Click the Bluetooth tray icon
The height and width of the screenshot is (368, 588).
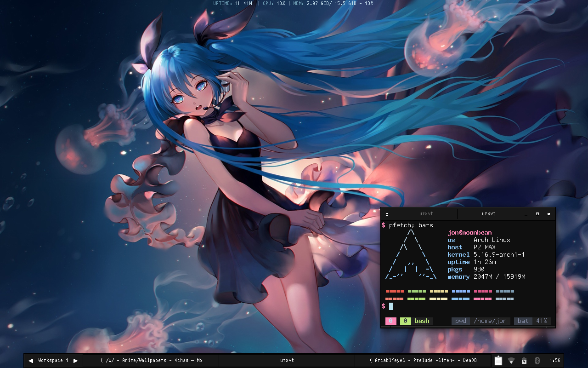(x=537, y=361)
